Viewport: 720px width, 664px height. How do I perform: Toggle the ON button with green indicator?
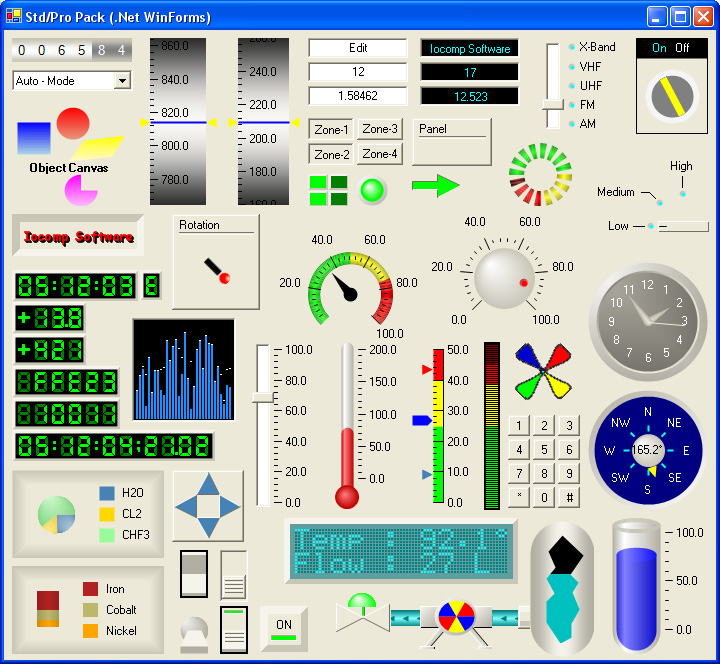(x=284, y=629)
